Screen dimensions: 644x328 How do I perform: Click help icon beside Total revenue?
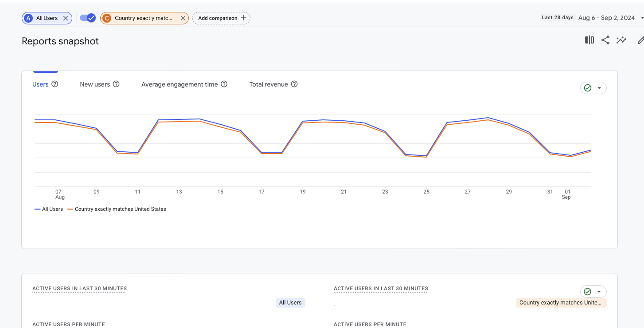click(x=294, y=84)
